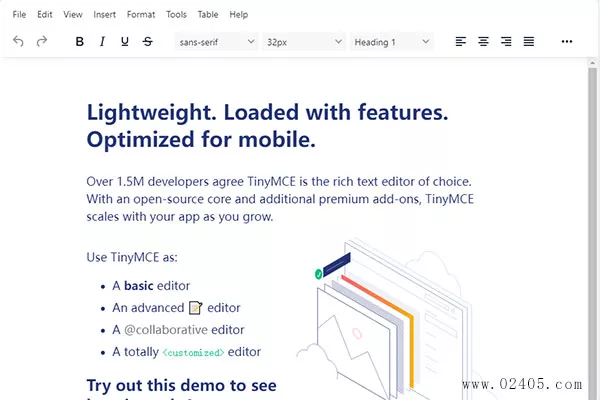
Task: Open the more toolbar options ellipsis
Action: click(x=567, y=41)
